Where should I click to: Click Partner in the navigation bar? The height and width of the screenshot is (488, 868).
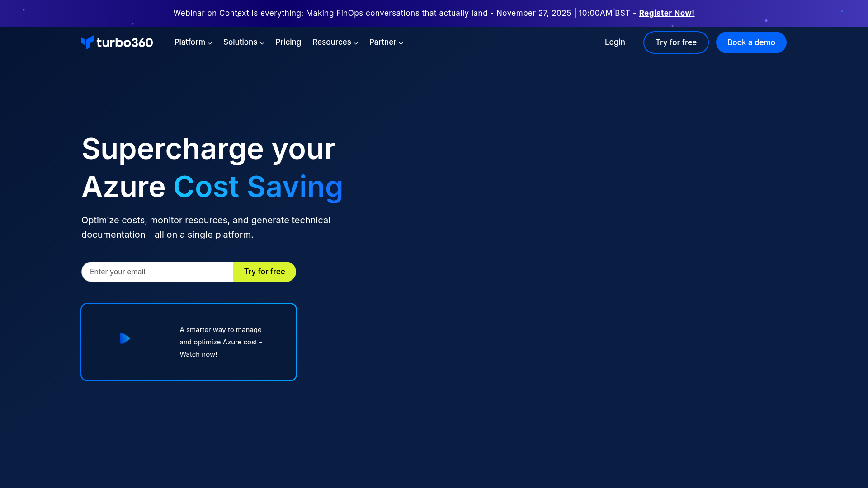click(382, 42)
